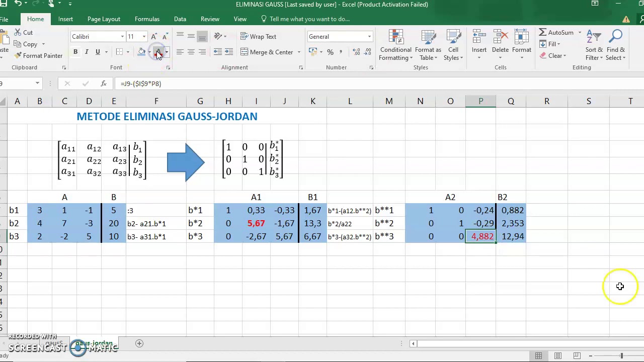
Task: Open the Page Layout tab
Action: click(104, 19)
